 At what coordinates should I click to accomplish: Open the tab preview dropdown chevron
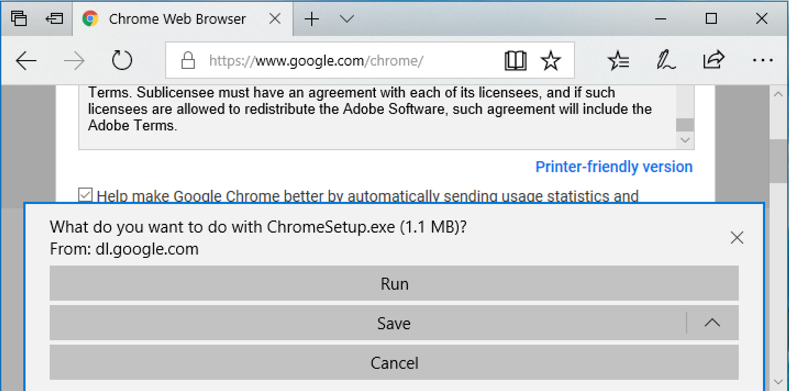(347, 19)
